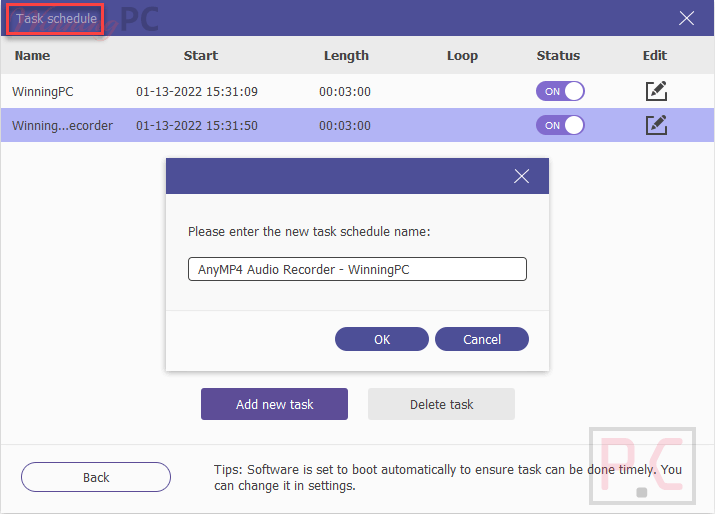Toggle the Winning...ecorder task status switch
This screenshot has width=715, height=514.
pos(560,125)
